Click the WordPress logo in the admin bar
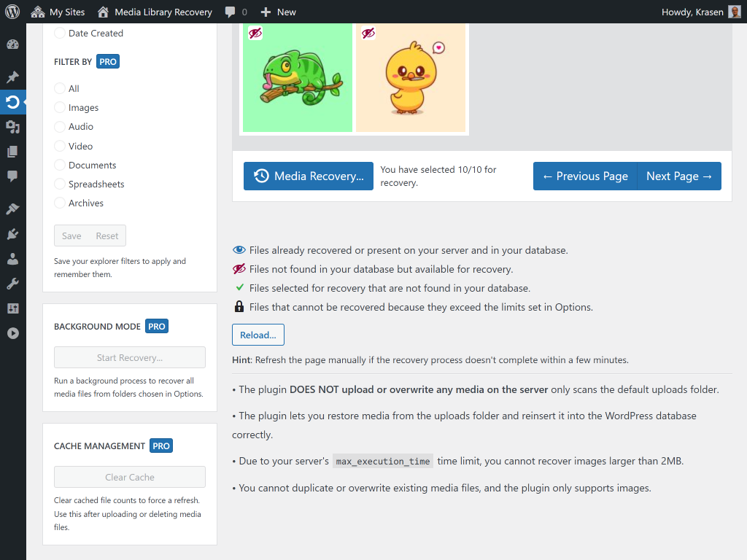 point(11,12)
